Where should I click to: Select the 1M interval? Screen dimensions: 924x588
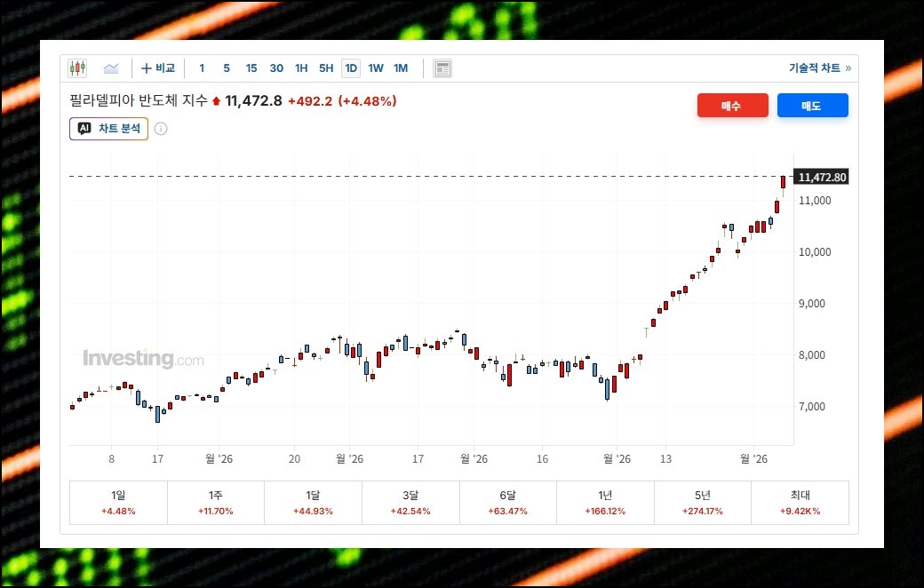[401, 68]
